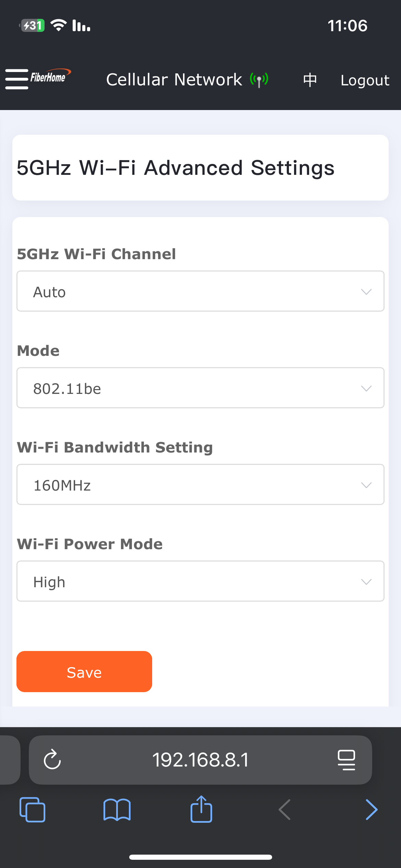Click the orange Save button

pos(84,672)
